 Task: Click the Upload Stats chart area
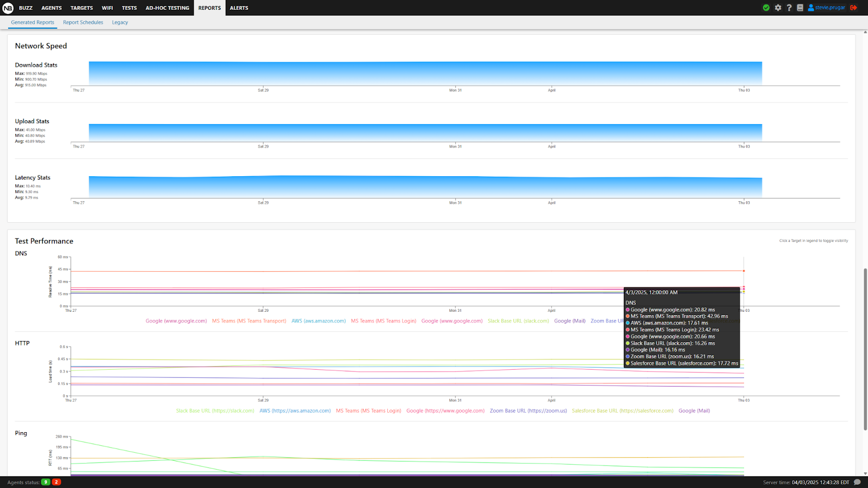(x=425, y=133)
